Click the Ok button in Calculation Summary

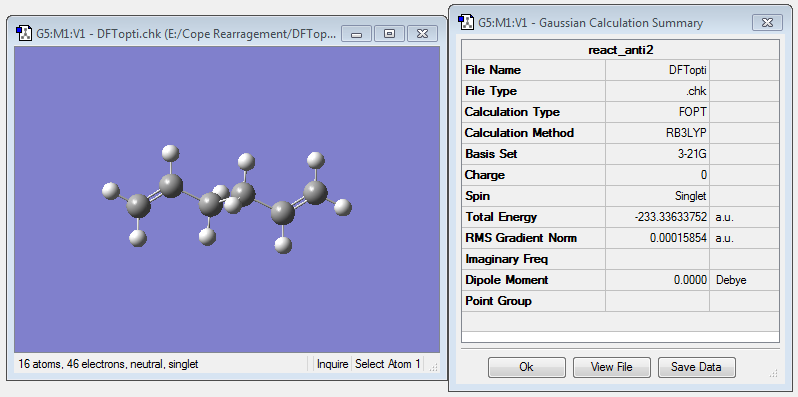pyautogui.click(x=527, y=367)
